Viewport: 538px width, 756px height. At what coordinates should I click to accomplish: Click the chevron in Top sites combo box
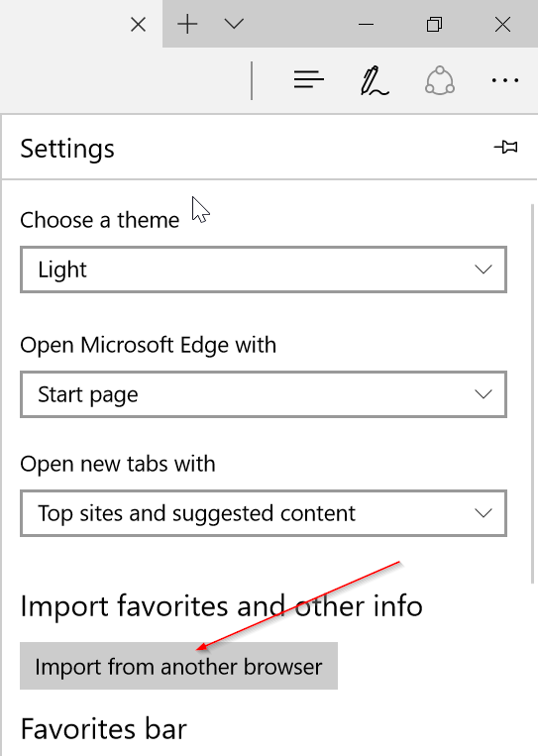(x=484, y=513)
